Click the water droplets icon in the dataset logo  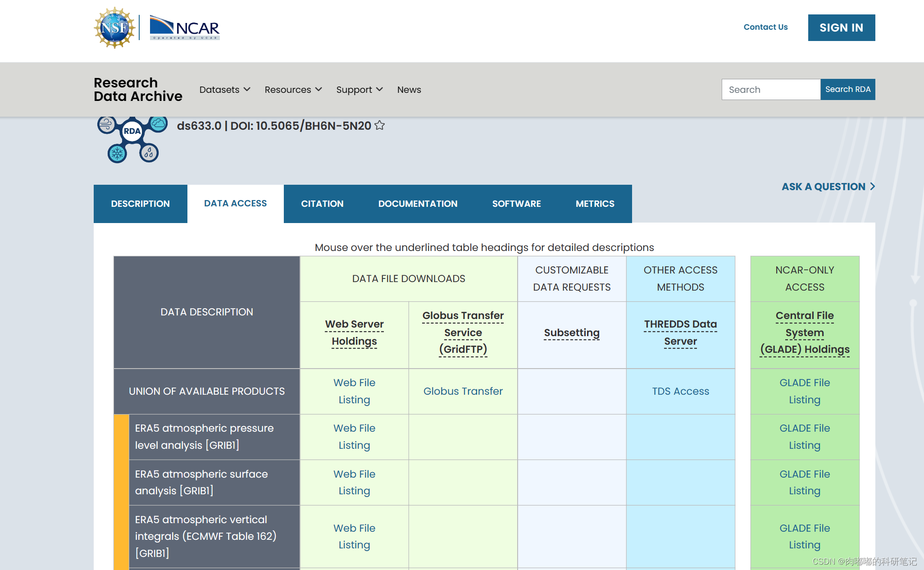(x=149, y=153)
